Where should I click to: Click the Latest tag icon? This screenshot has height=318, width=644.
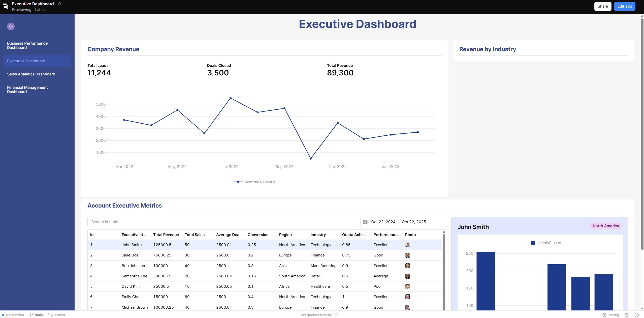point(51,315)
